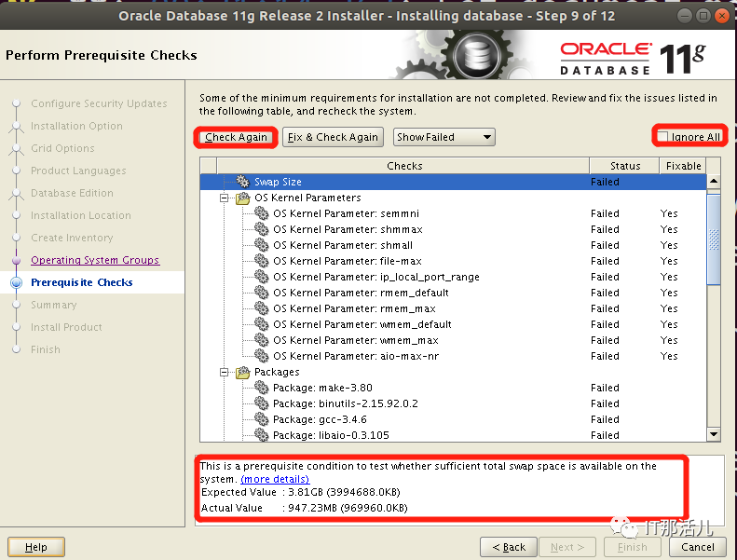Click the Back button
737x560 pixels.
509,547
